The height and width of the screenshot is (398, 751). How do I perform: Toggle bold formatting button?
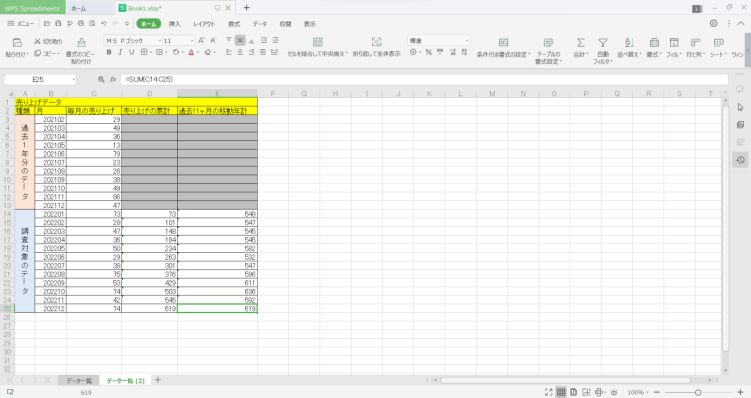109,52
